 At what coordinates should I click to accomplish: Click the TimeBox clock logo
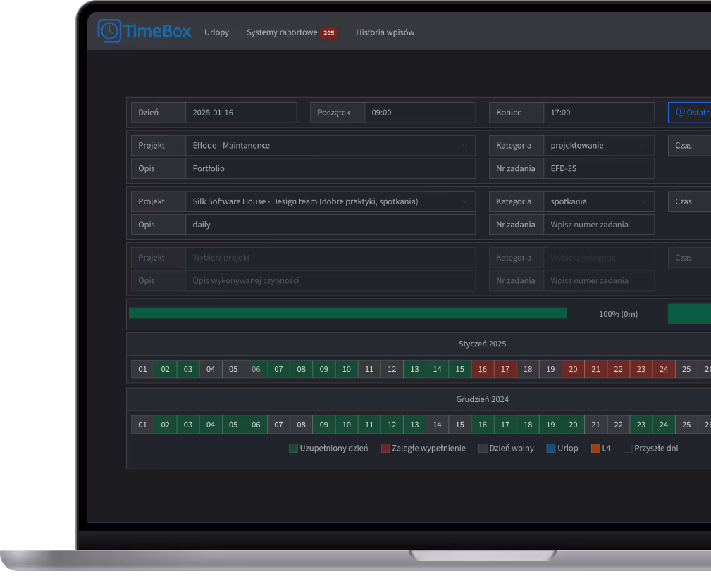(109, 31)
